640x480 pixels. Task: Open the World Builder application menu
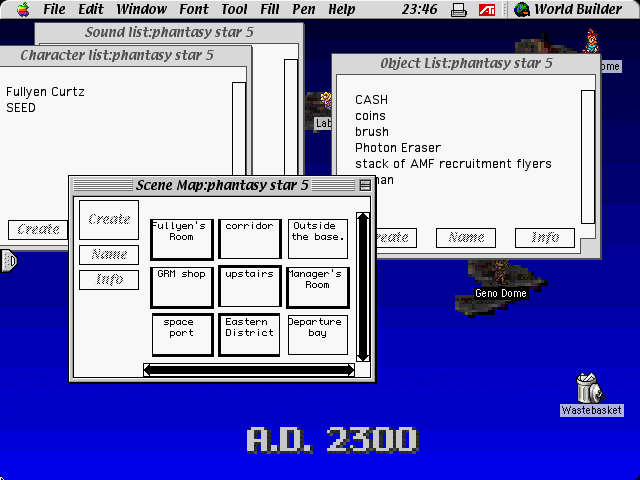[568, 9]
